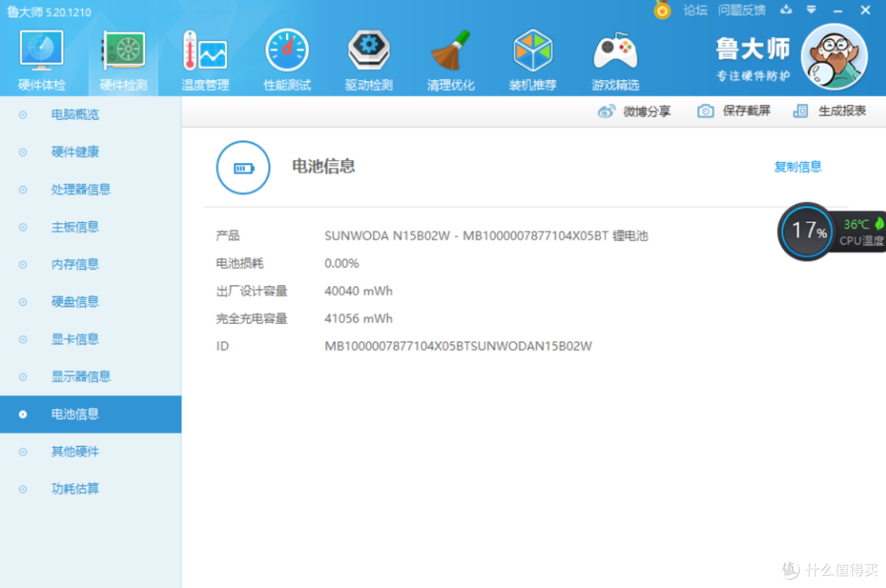Click the download tray icon in title bar

(x=786, y=10)
